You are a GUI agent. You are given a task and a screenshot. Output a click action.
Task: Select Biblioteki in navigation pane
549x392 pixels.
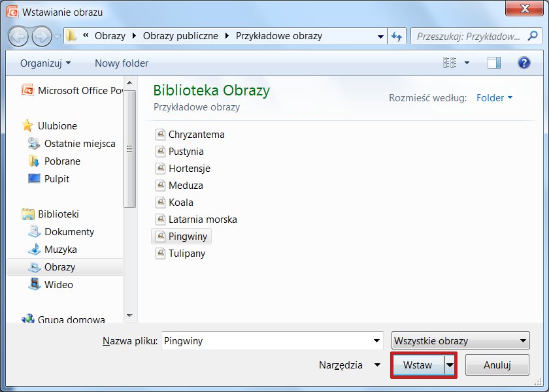[50, 214]
